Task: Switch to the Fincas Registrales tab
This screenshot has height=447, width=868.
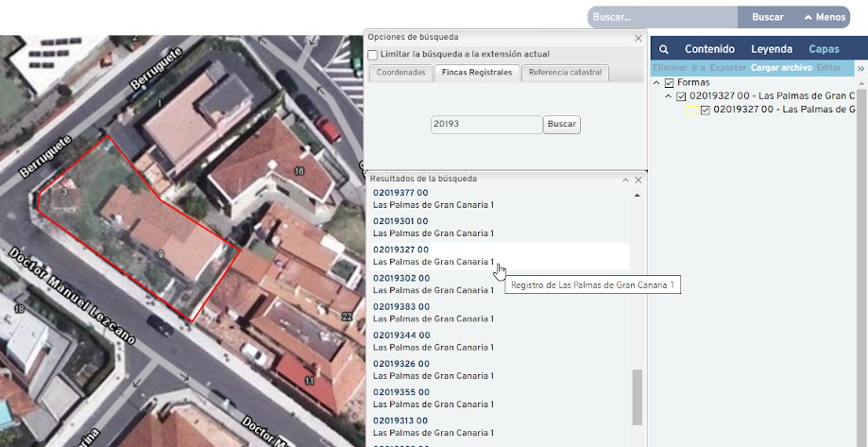Action: click(477, 73)
